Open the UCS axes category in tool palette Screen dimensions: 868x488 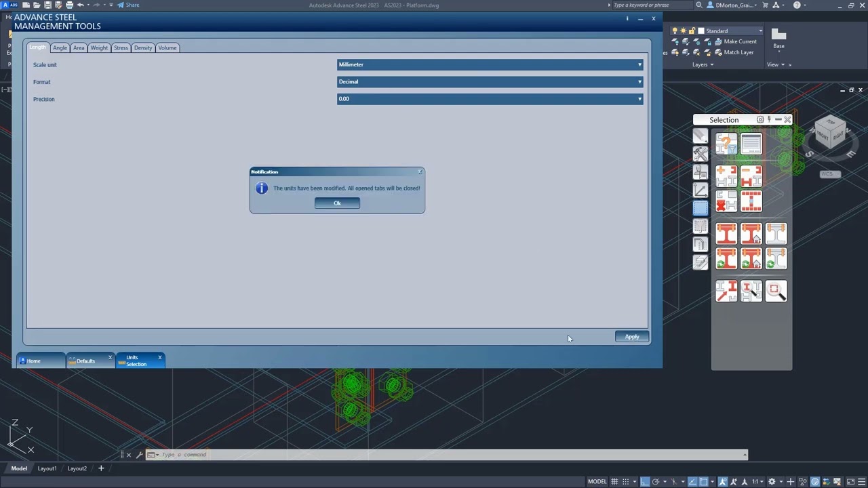click(701, 190)
